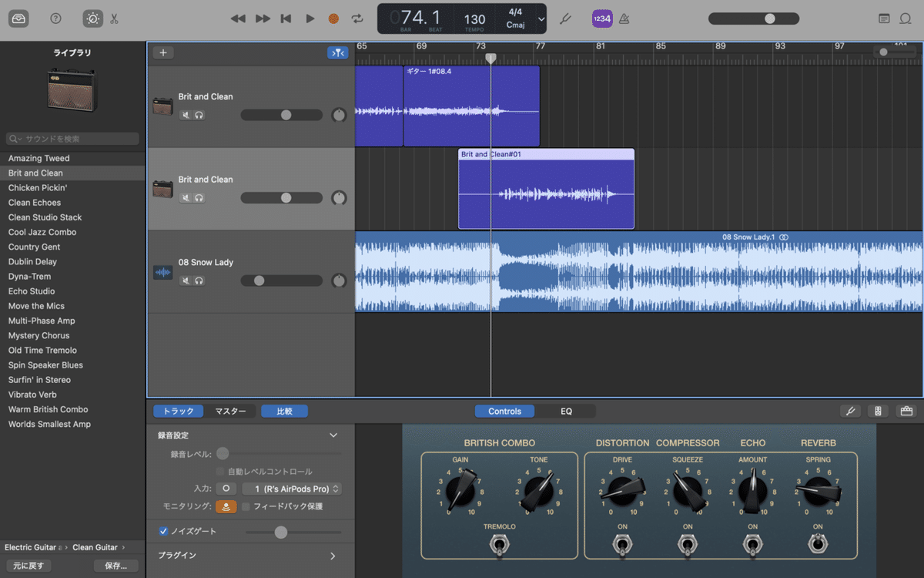This screenshot has width=924, height=578.
Task: Flip the ECHO ON switch
Action: [x=752, y=545]
